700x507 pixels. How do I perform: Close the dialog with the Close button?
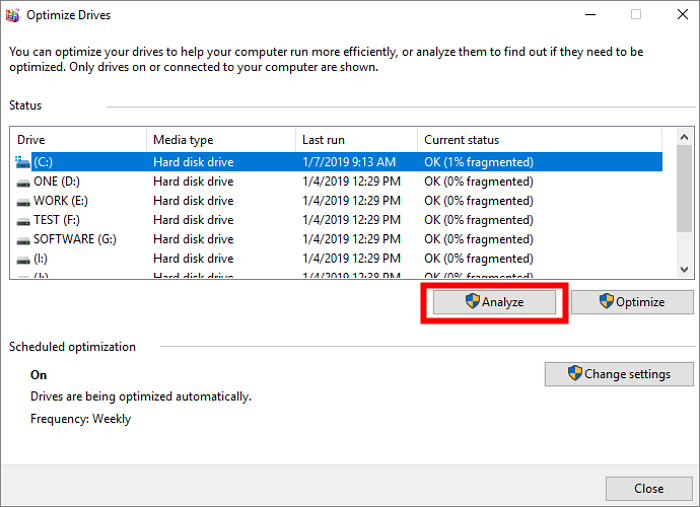pos(649,489)
